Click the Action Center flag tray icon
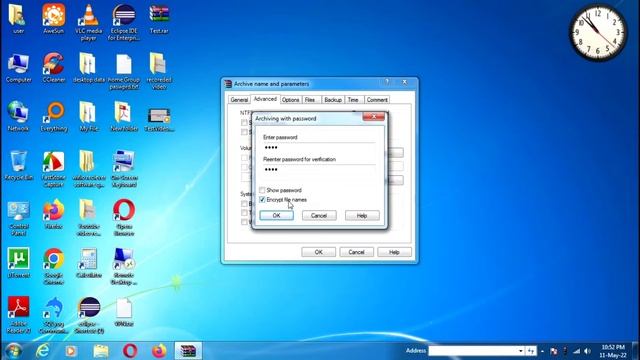The width and height of the screenshot is (640, 360). [554, 351]
